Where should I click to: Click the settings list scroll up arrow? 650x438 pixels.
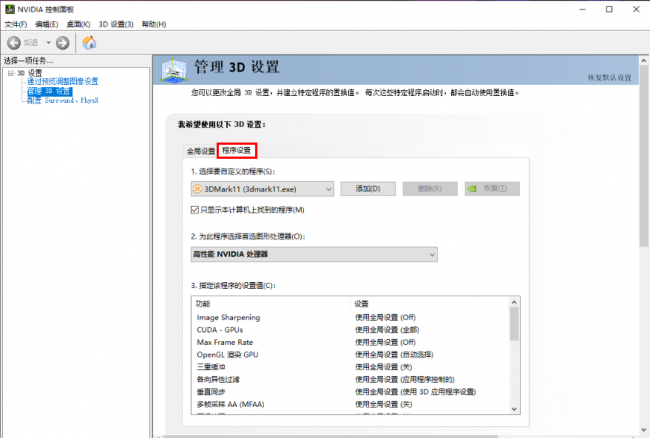click(514, 302)
